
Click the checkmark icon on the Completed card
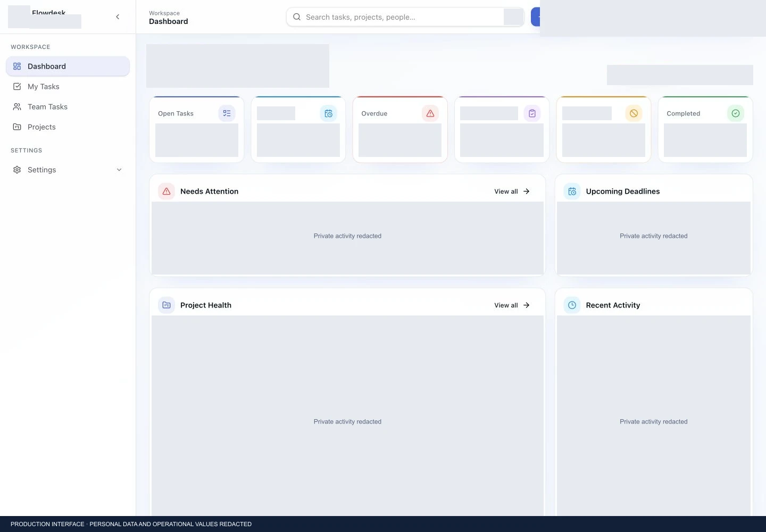(736, 113)
